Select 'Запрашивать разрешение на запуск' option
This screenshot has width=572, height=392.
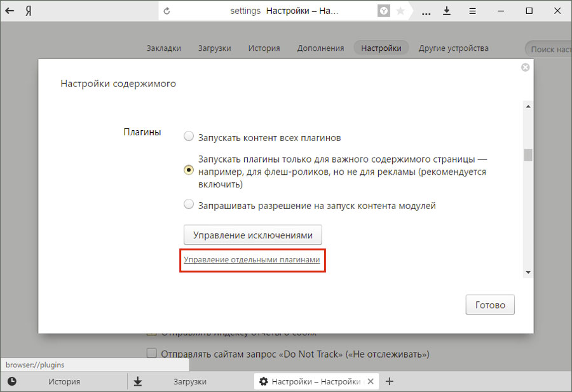pyautogui.click(x=189, y=204)
